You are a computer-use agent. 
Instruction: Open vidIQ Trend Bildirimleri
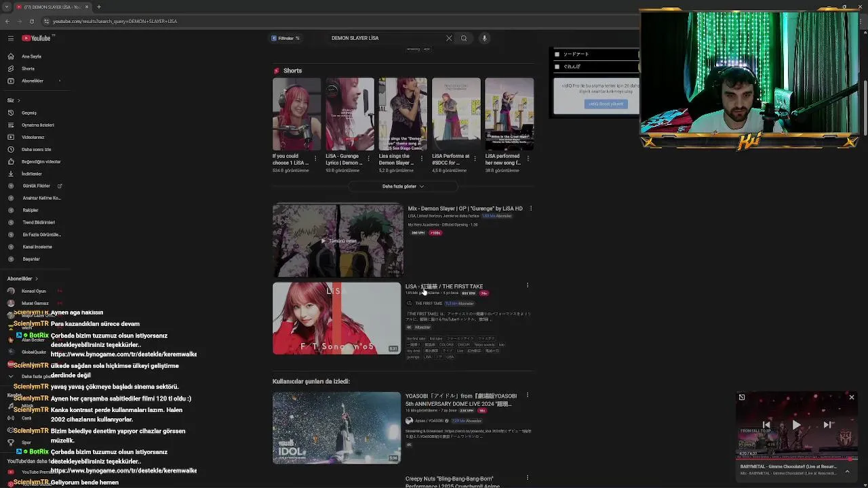(x=39, y=222)
